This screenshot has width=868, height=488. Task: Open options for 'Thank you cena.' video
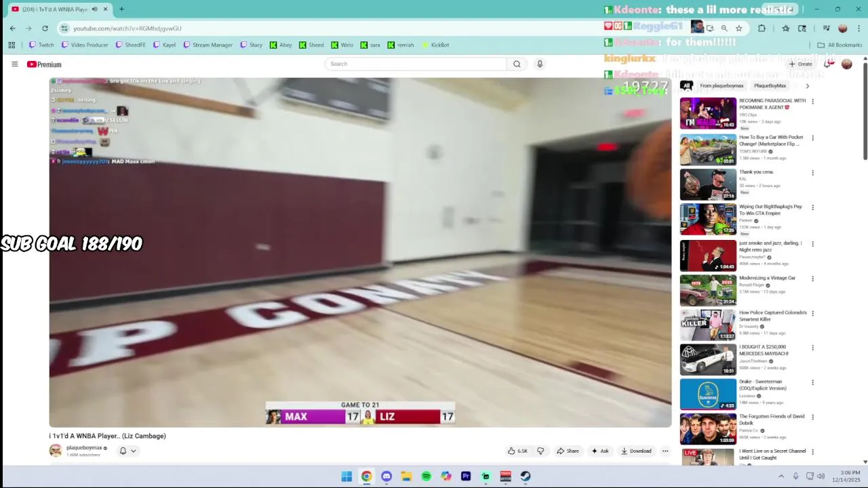click(x=812, y=173)
